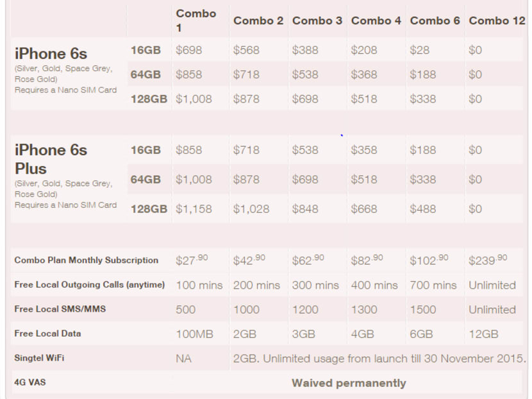Viewport: 532px width, 399px height.
Task: Select iPhone 6s 16GB Combo 6 price $28
Action: tap(420, 50)
